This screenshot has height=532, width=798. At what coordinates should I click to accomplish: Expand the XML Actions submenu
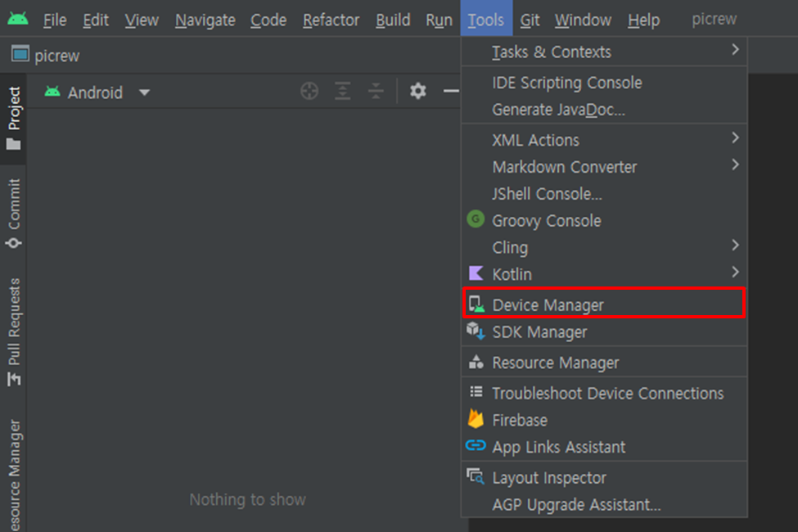click(603, 139)
